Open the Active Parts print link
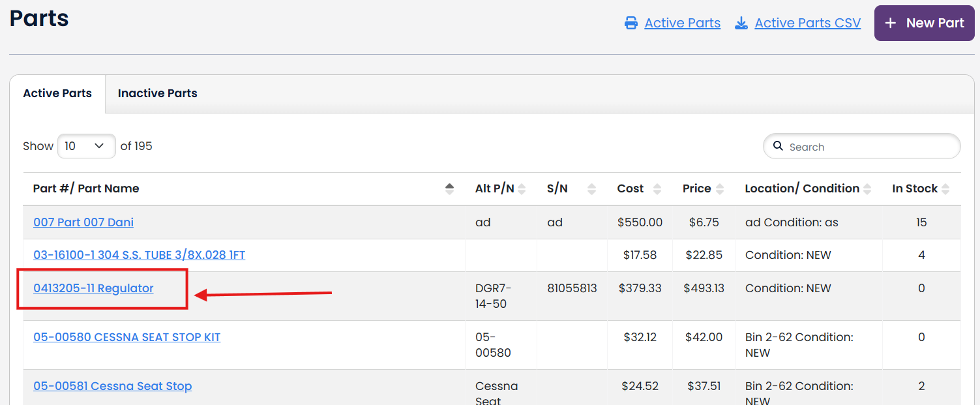Image resolution: width=980 pixels, height=405 pixels. [682, 23]
